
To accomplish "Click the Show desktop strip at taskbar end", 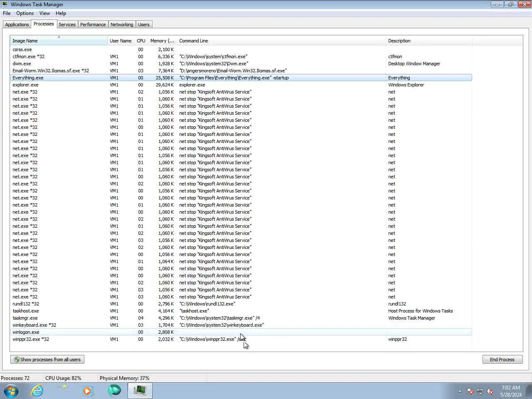I will 529,391.
